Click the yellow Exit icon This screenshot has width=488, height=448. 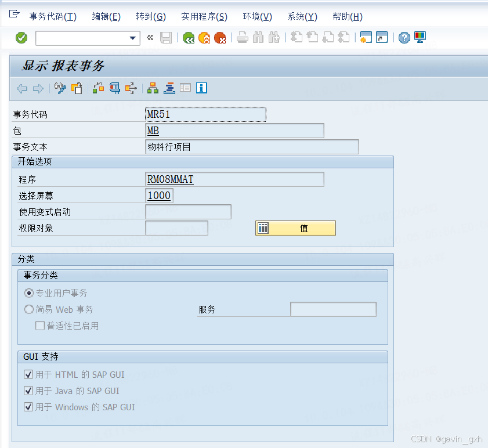(x=204, y=38)
